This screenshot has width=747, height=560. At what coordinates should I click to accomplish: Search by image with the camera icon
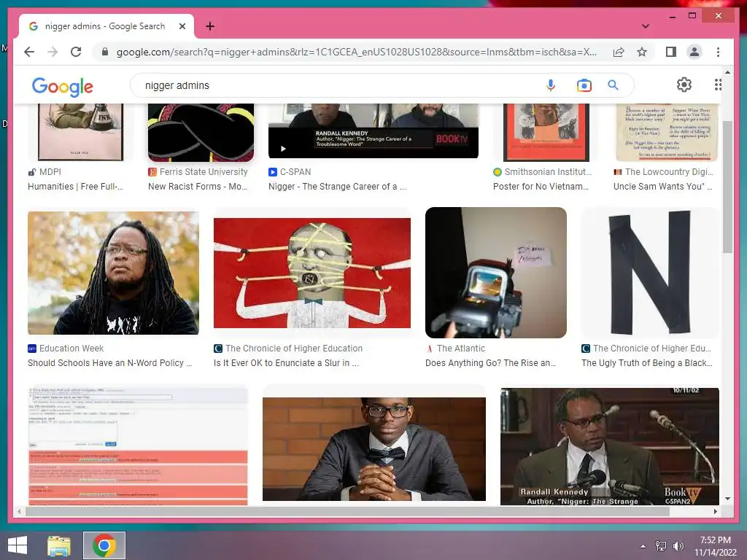(584, 85)
